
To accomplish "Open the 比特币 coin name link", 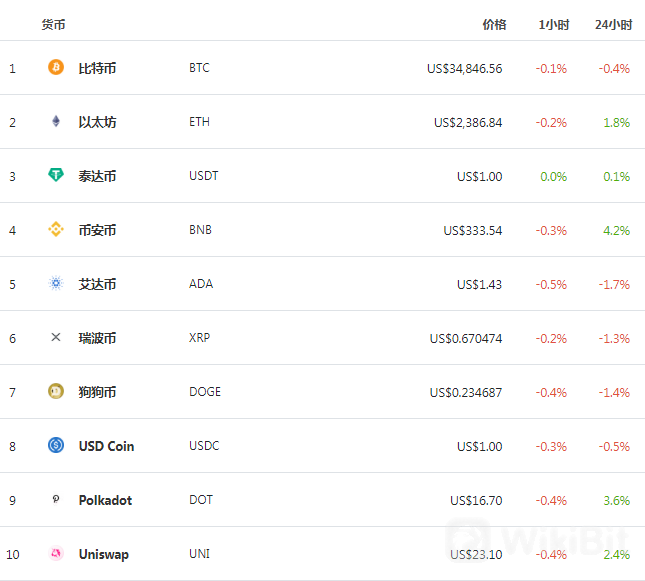I will point(97,68).
